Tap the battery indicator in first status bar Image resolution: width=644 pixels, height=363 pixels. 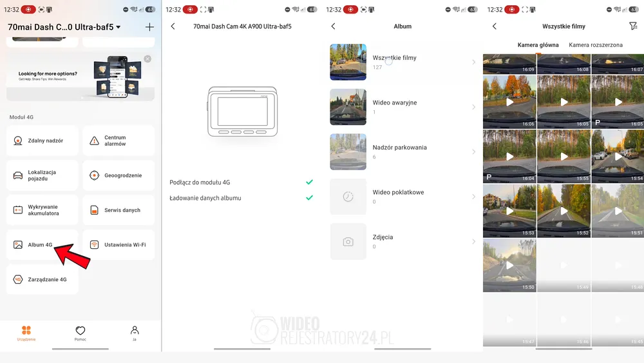coord(150,9)
